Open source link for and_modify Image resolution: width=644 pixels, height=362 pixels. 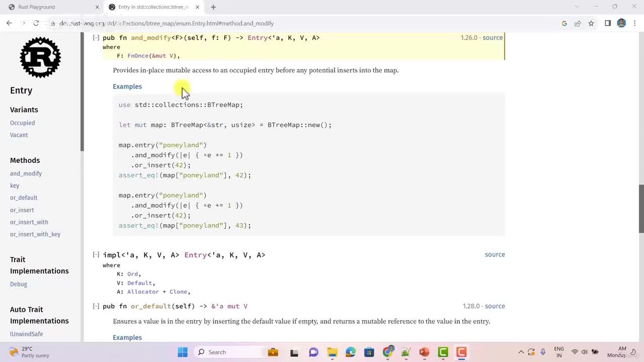(493, 38)
